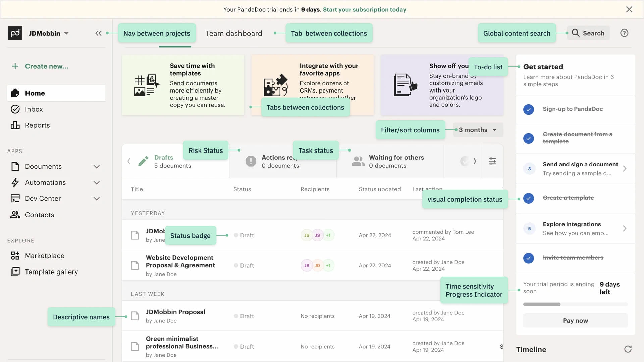Toggle the Create document from a template checkmark

[529, 138]
